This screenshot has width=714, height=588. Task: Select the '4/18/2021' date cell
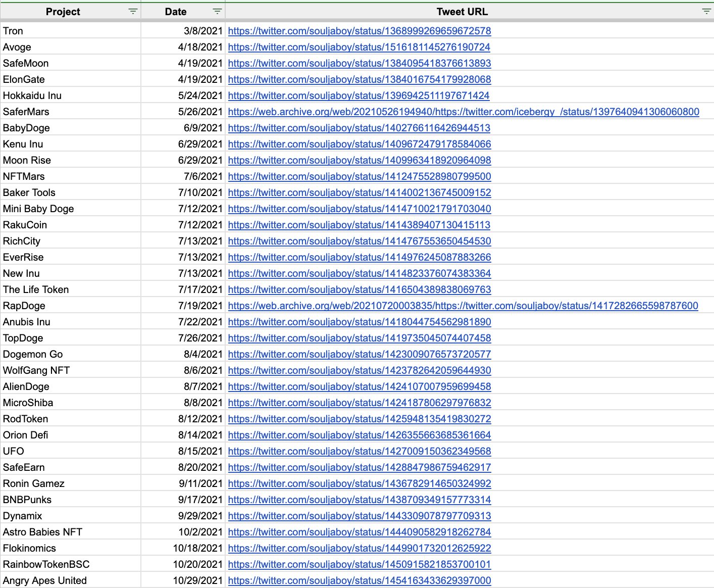coord(183,47)
